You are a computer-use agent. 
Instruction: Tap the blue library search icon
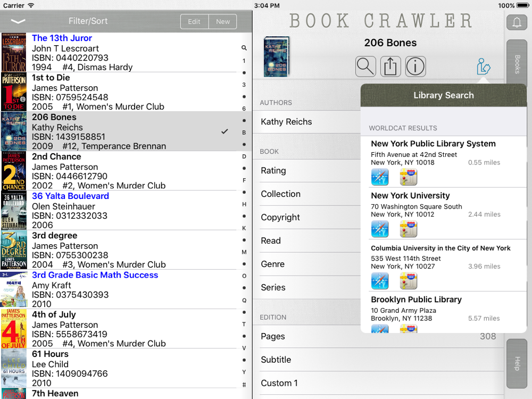pyautogui.click(x=483, y=66)
